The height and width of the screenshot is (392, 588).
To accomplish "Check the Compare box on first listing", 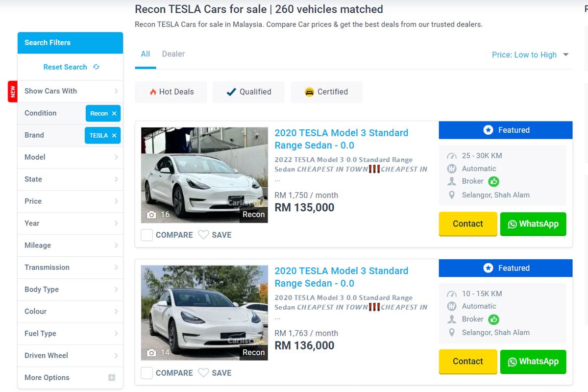I will (147, 235).
